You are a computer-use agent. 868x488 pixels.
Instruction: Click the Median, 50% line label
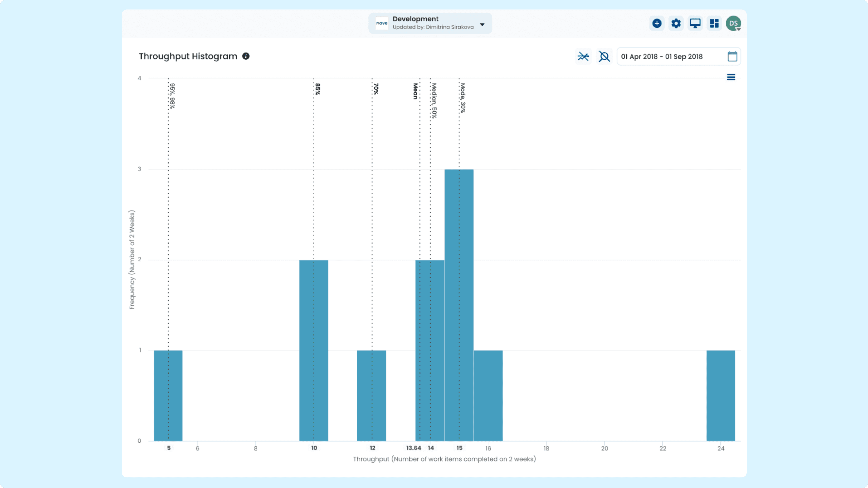tap(434, 100)
